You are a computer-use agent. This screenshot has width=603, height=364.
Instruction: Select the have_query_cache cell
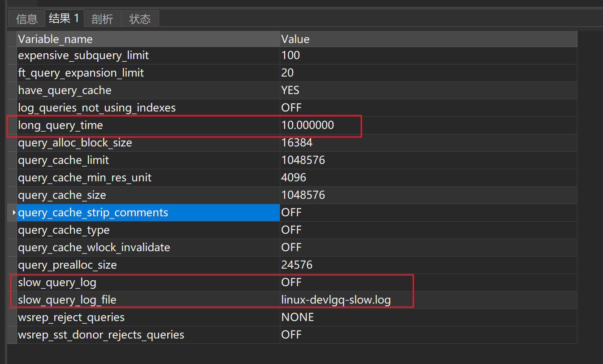(148, 90)
